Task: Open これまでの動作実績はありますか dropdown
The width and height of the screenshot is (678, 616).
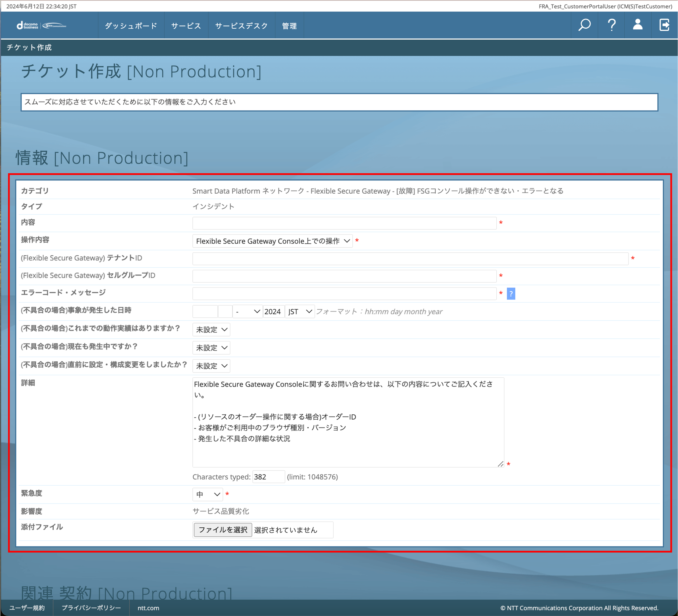Action: [211, 330]
